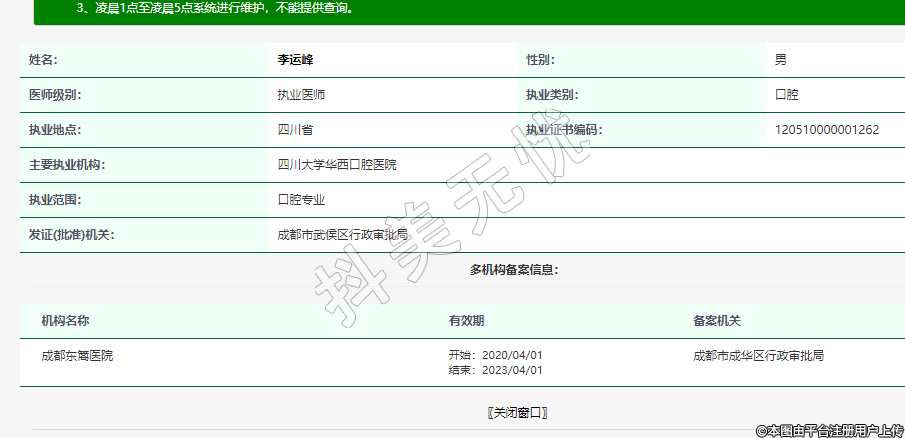Click the 机构名称 column header
The image size is (905, 438).
click(65, 321)
